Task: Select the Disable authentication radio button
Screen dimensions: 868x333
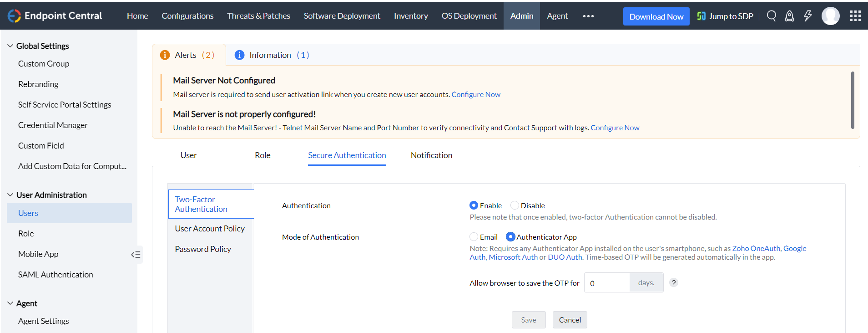Action: point(515,205)
